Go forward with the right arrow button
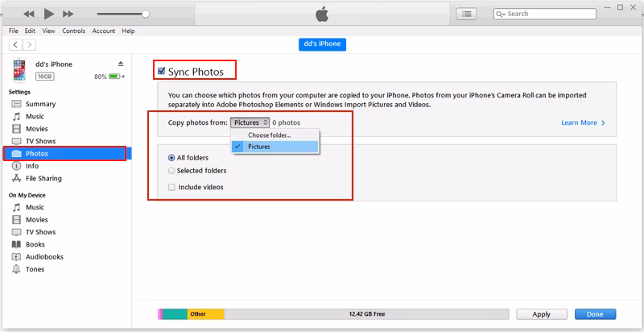The height and width of the screenshot is (332, 644). [x=29, y=44]
